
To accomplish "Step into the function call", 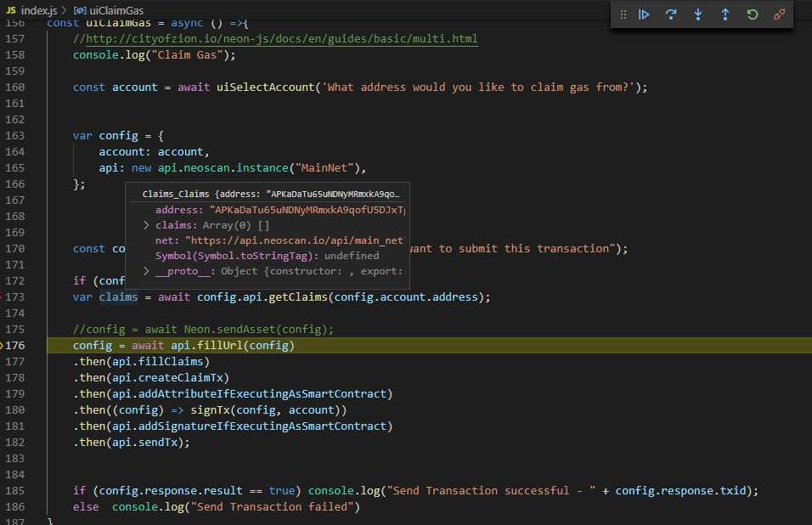I will [698, 14].
